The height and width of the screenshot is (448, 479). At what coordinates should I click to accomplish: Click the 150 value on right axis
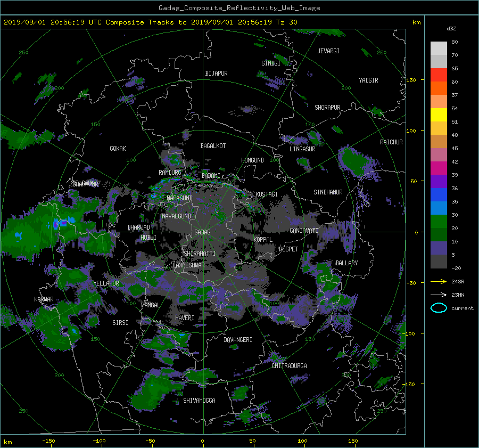[411, 80]
